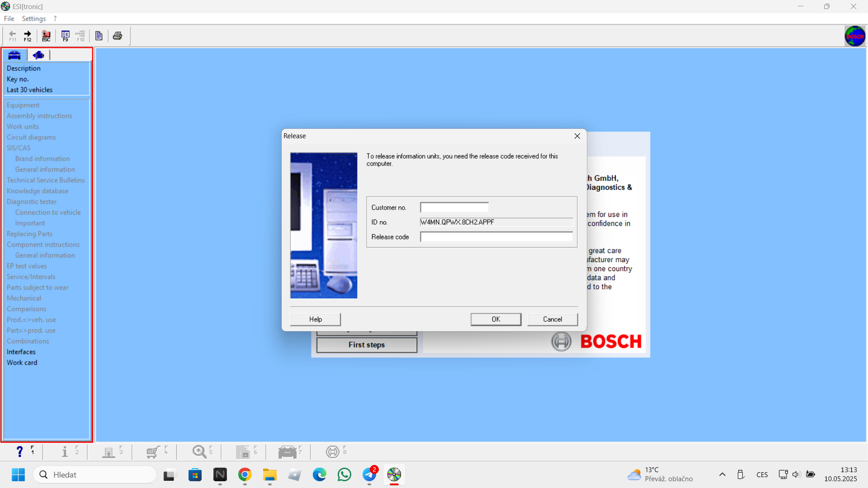Click the printer toolbar icon
Image resolution: width=868 pixels, height=488 pixels.
118,36
